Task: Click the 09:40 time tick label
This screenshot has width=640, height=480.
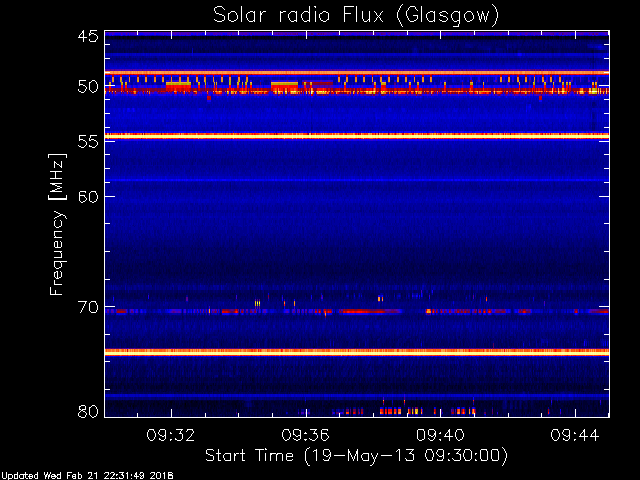Action: pyautogui.click(x=440, y=435)
